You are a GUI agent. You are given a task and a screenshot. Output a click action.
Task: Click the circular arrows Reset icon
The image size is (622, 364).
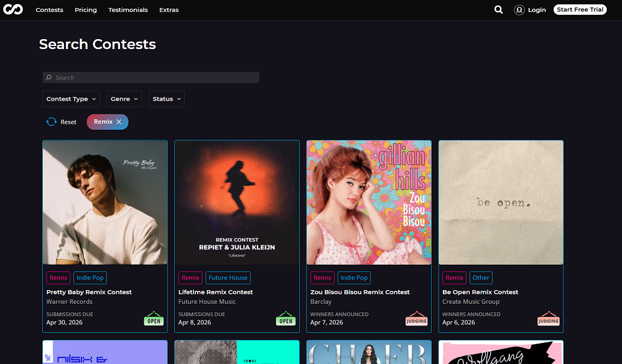coord(52,122)
